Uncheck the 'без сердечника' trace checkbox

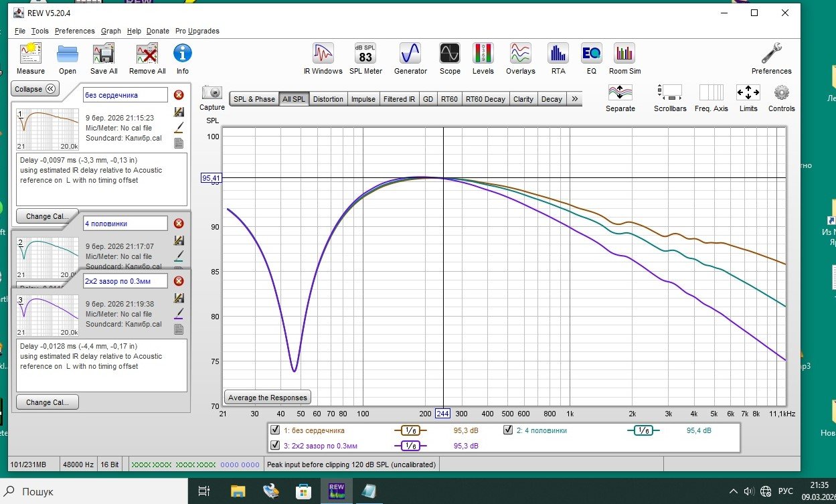(x=275, y=430)
